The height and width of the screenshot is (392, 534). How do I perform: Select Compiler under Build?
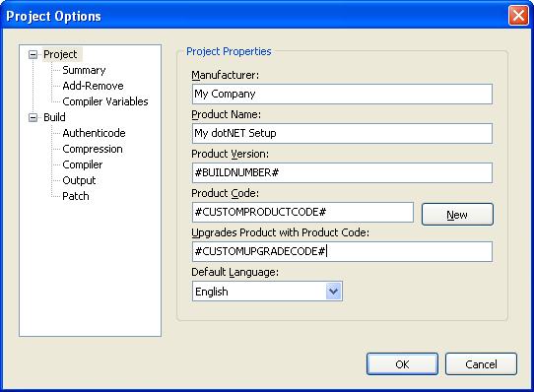83,164
